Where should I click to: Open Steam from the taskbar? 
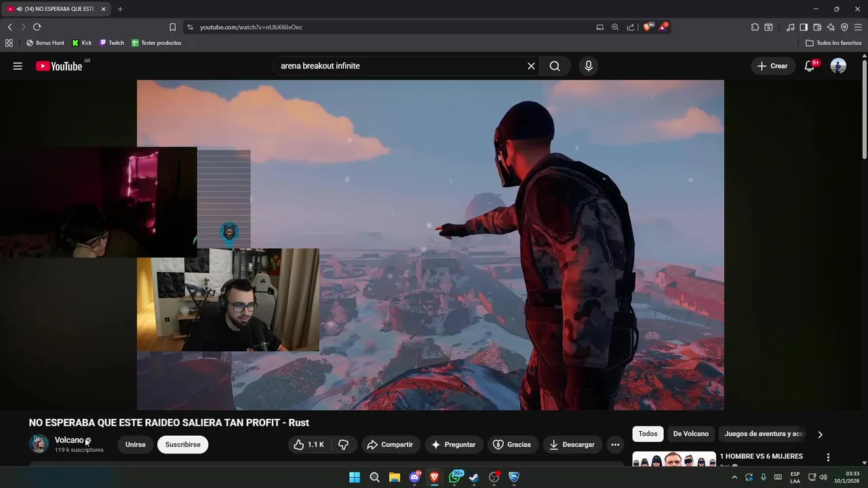[474, 477]
